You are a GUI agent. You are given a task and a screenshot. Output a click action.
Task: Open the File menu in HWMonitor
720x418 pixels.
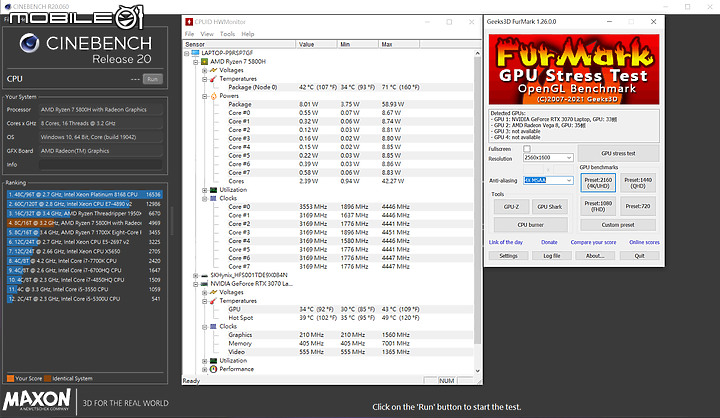click(189, 34)
